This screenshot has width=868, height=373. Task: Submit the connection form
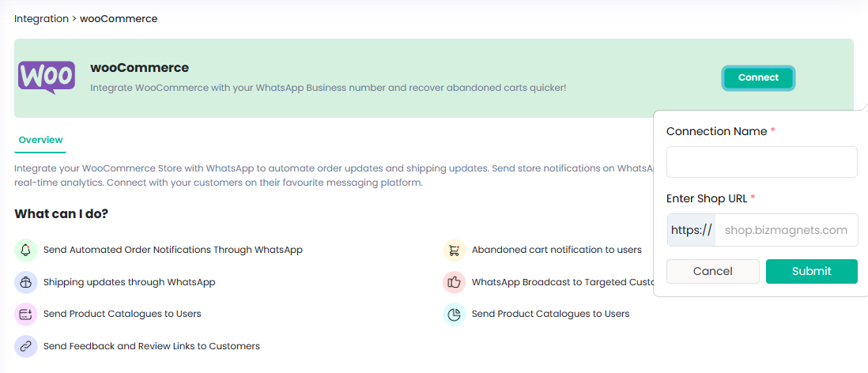point(811,271)
